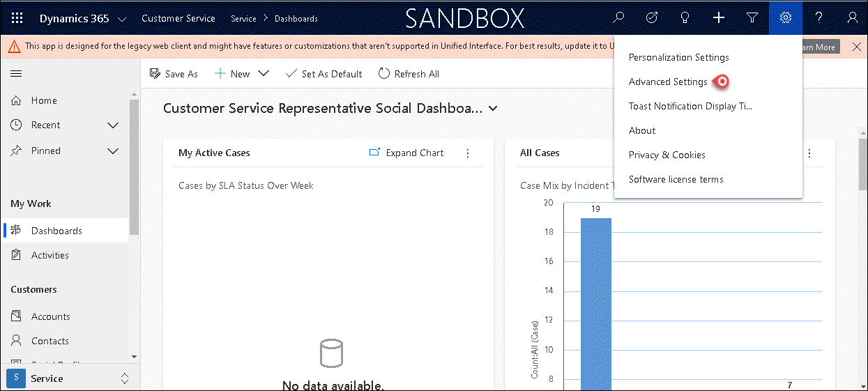The width and height of the screenshot is (868, 391).
Task: Select Advanced Settings from menu
Action: 668,82
